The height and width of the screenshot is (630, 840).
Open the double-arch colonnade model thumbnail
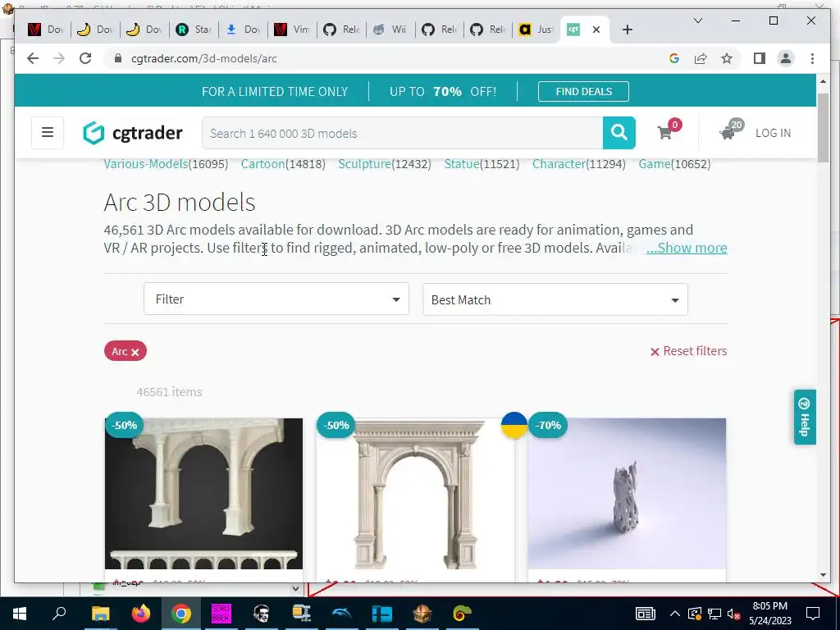pos(203,493)
